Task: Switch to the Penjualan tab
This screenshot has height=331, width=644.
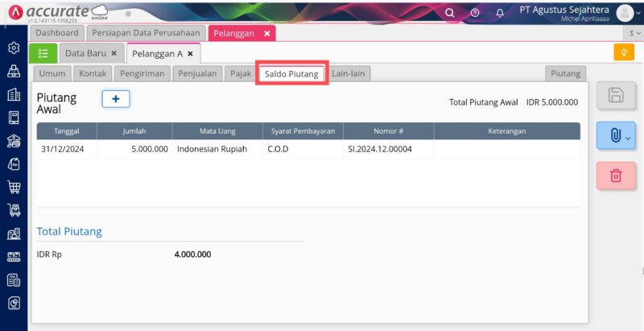Action: click(x=196, y=73)
